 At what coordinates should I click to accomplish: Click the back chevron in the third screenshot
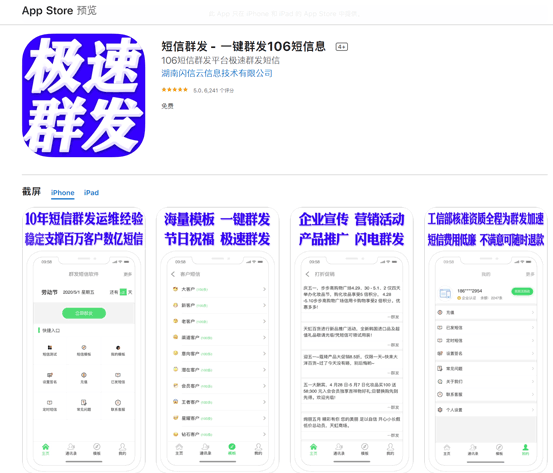click(307, 274)
